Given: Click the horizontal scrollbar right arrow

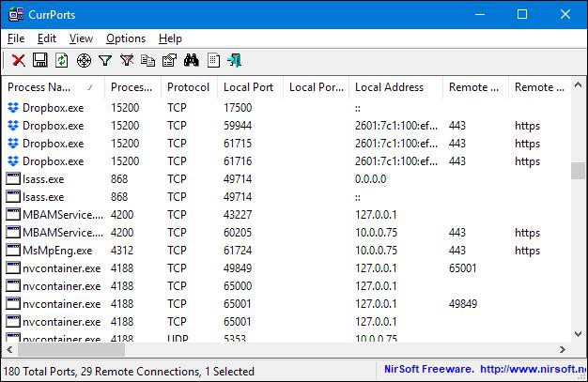Looking at the screenshot, I should tap(562, 349).
